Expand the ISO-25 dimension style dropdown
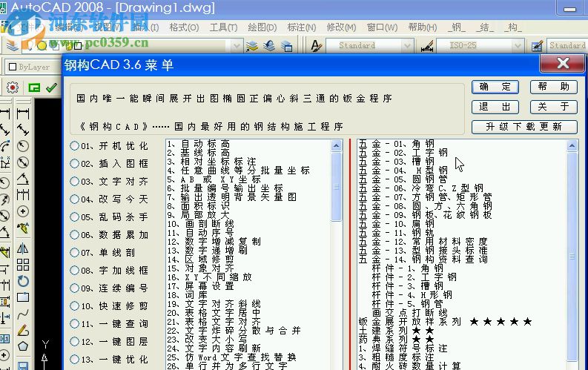The width and height of the screenshot is (588, 370). (x=518, y=46)
